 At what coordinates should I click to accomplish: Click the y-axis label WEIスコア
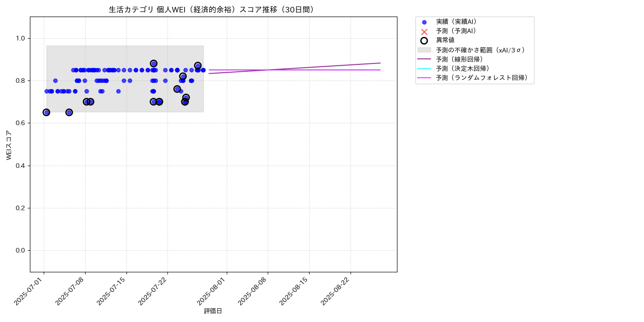click(x=9, y=144)
